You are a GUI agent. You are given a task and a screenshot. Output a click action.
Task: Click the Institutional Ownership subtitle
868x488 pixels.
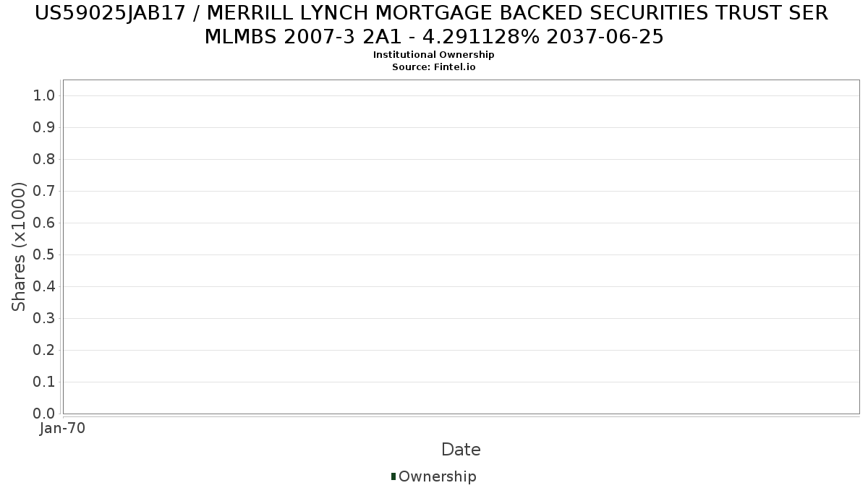click(433, 55)
